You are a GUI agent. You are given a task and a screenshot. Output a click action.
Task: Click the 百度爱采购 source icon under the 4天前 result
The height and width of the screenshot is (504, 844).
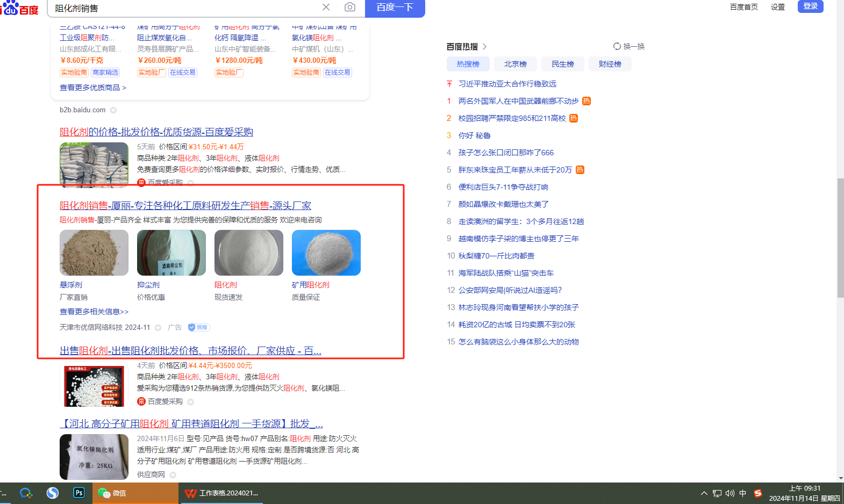[141, 401]
